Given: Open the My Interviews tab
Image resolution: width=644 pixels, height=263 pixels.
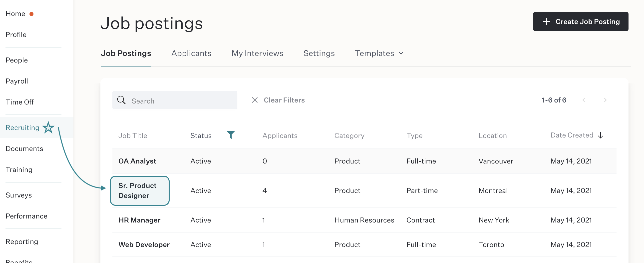Looking at the screenshot, I should click(x=257, y=53).
